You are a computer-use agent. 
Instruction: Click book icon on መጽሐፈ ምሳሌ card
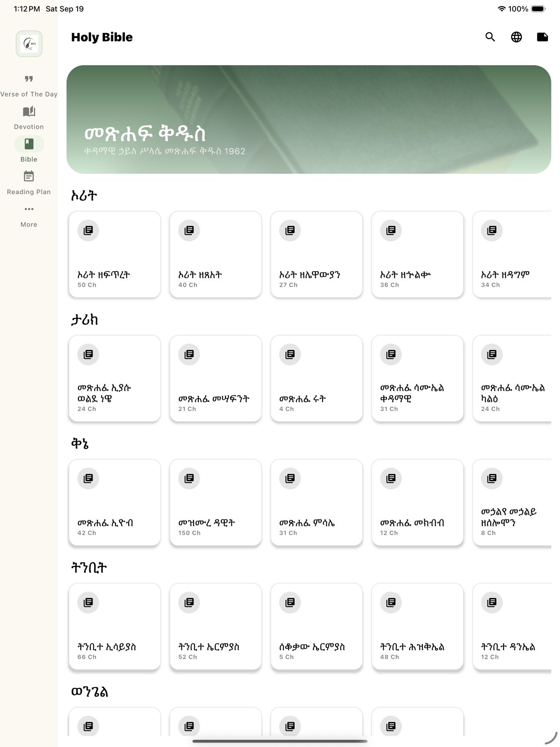point(290,478)
